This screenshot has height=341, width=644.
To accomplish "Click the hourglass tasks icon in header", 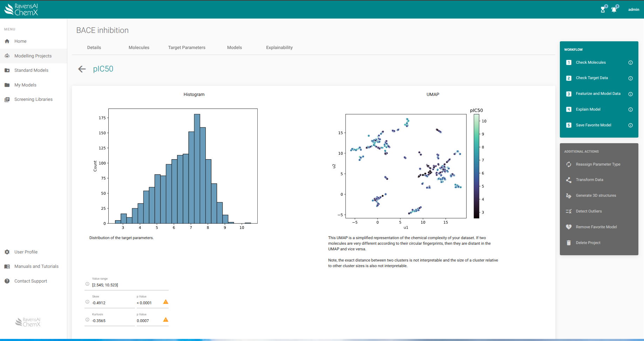I will [603, 9].
